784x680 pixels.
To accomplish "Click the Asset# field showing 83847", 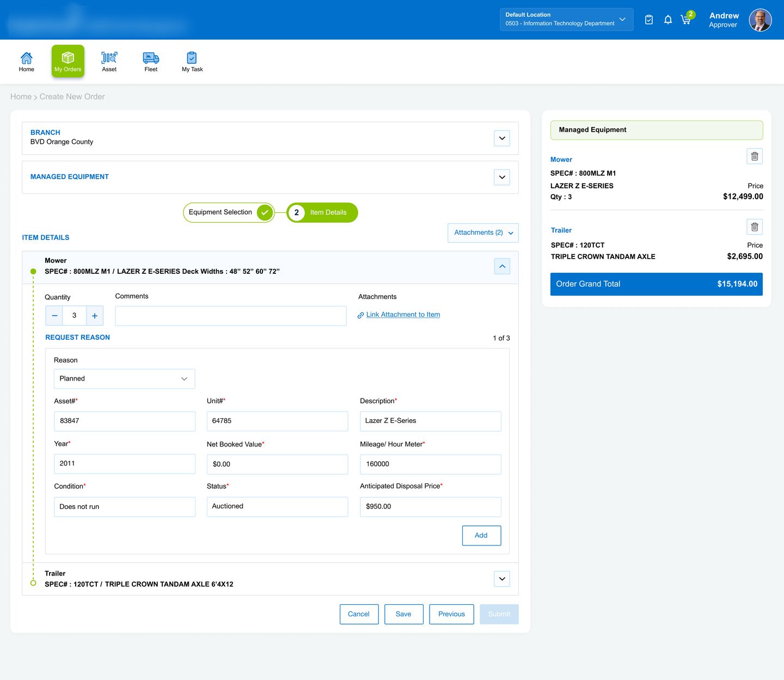I will pyautogui.click(x=125, y=421).
